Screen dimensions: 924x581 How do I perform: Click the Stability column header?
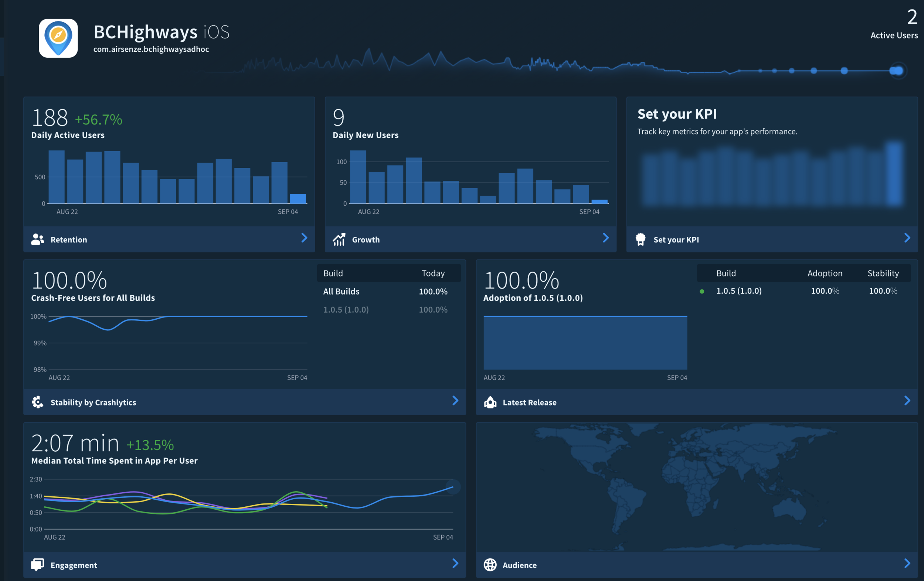click(x=883, y=273)
